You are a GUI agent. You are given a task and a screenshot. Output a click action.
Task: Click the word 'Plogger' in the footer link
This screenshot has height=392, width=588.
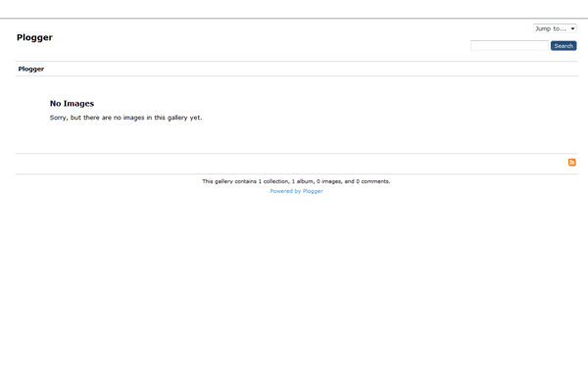(312, 191)
